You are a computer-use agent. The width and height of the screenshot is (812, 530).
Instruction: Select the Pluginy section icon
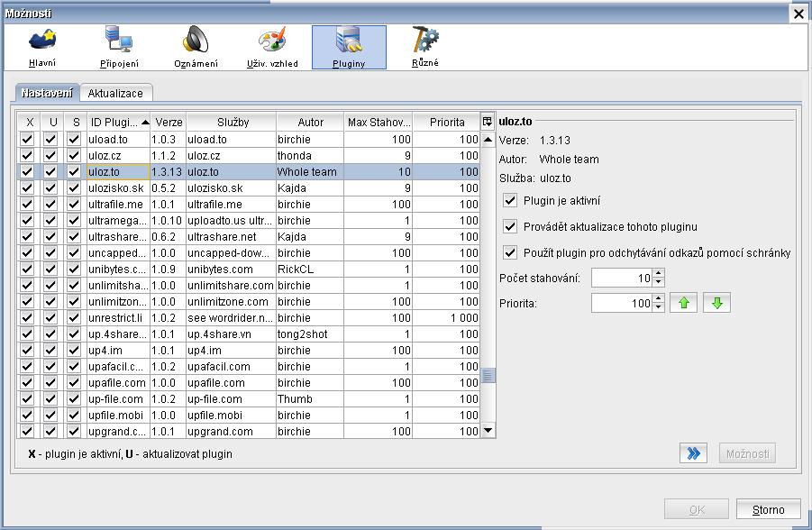click(x=349, y=48)
